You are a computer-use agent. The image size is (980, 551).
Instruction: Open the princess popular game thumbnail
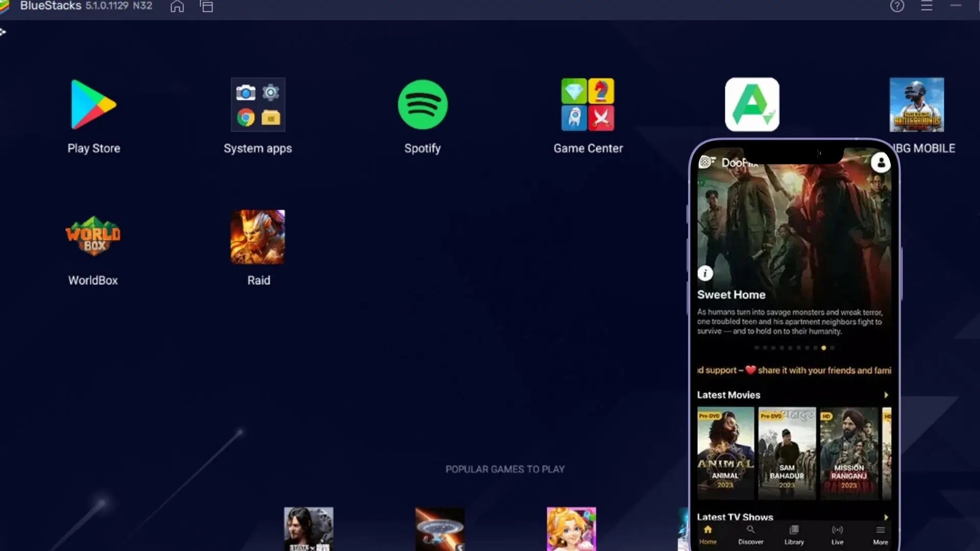[x=571, y=529]
